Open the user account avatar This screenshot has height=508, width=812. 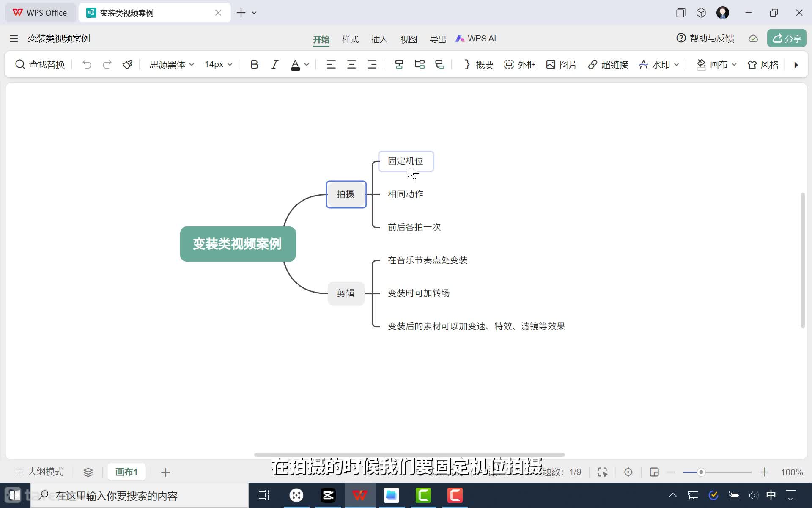[x=722, y=13]
